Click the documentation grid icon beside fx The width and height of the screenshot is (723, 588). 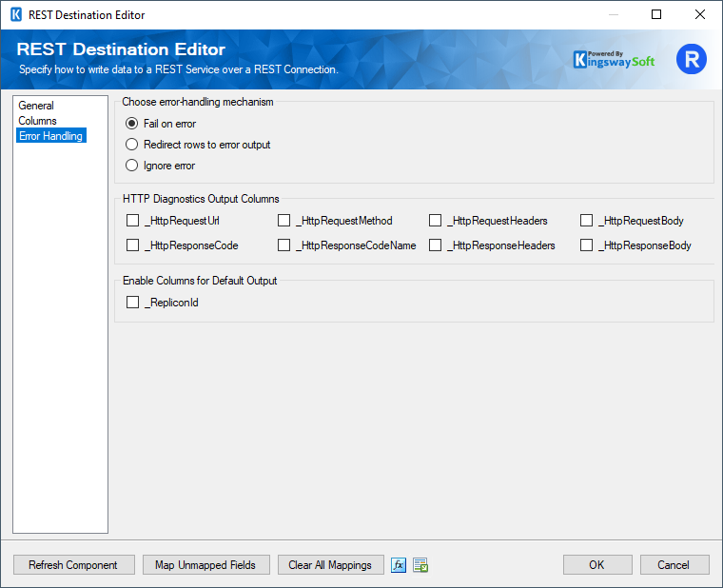tap(420, 565)
